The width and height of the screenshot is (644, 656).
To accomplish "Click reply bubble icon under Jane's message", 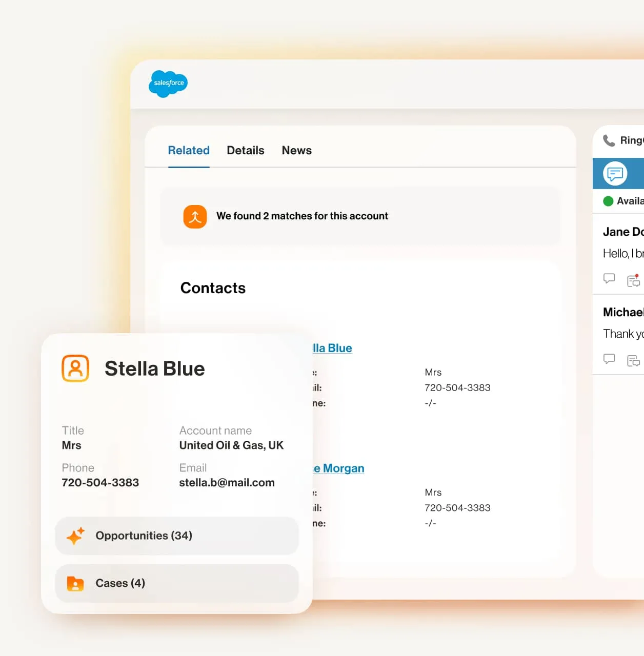I will tap(609, 279).
